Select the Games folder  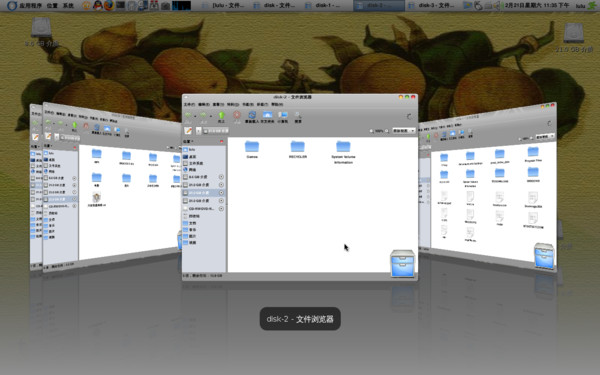pos(252,150)
